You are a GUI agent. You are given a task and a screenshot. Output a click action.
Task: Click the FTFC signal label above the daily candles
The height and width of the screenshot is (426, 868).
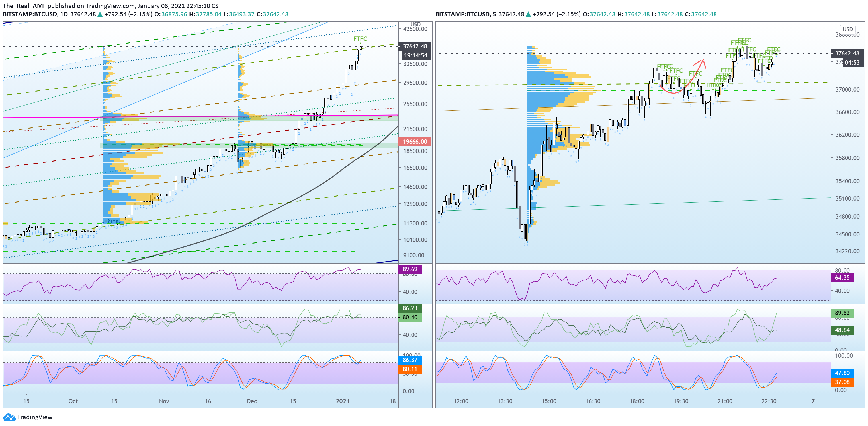click(x=360, y=39)
